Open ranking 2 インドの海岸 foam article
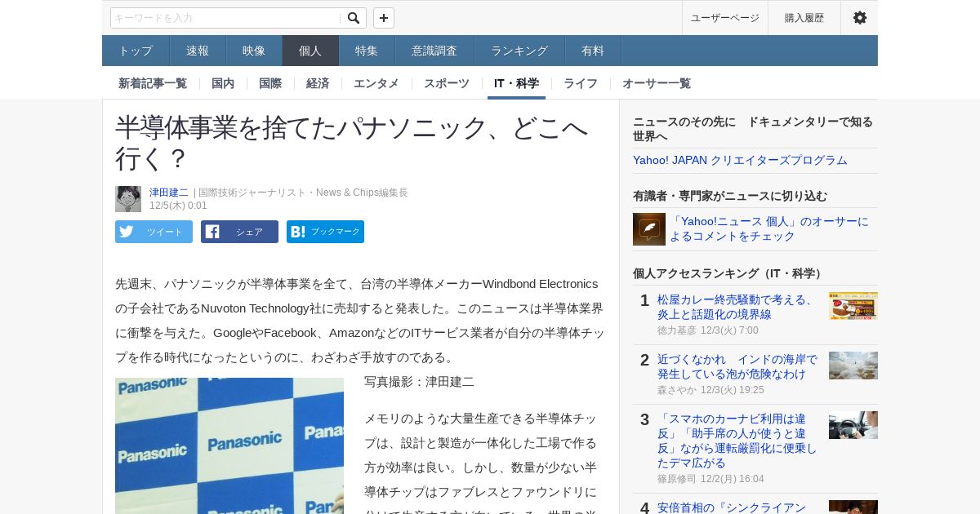 [x=737, y=366]
